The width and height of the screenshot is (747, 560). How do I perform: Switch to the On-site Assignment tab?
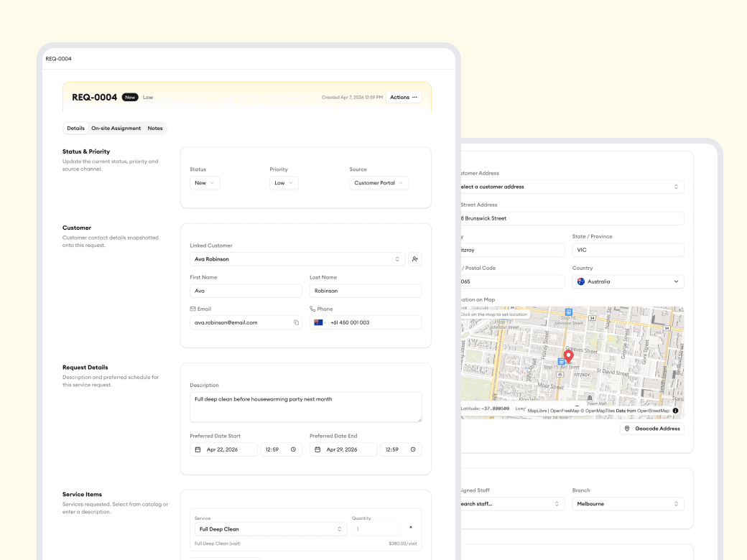tap(116, 128)
